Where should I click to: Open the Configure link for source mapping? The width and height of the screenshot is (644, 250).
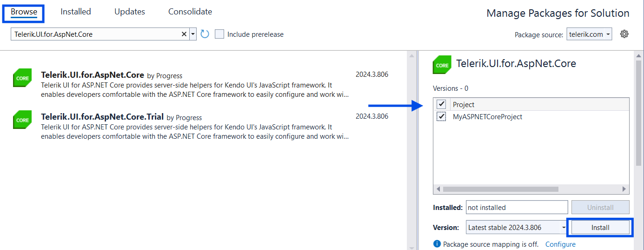[560, 244]
